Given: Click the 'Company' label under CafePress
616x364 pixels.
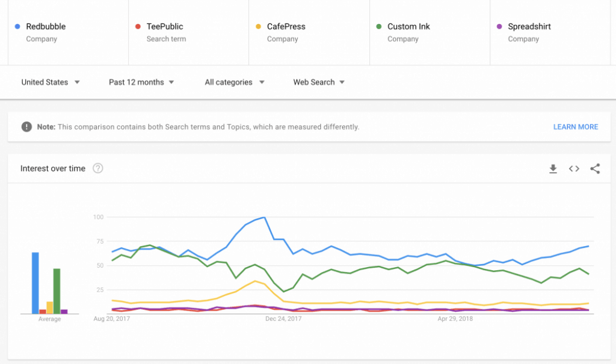Looking at the screenshot, I should (x=283, y=39).
